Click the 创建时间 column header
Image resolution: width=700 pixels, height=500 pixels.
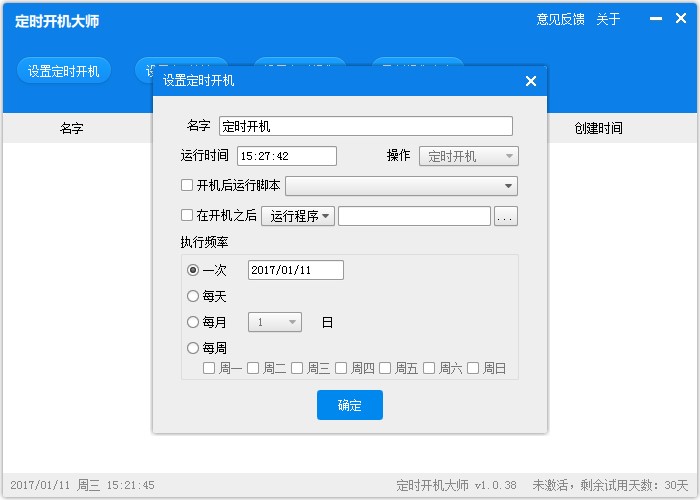(x=598, y=128)
